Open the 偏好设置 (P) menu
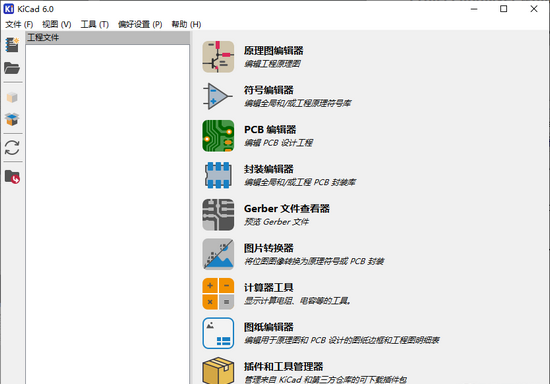 [140, 24]
